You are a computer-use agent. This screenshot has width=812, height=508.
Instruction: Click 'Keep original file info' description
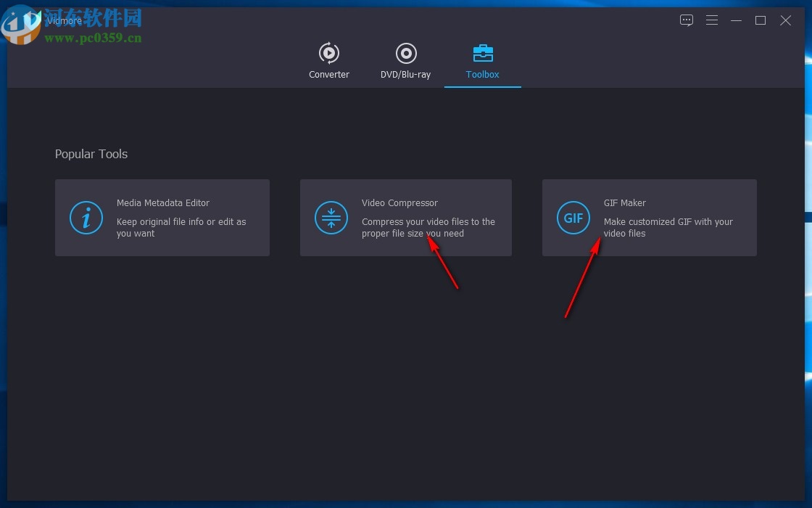coord(181,228)
